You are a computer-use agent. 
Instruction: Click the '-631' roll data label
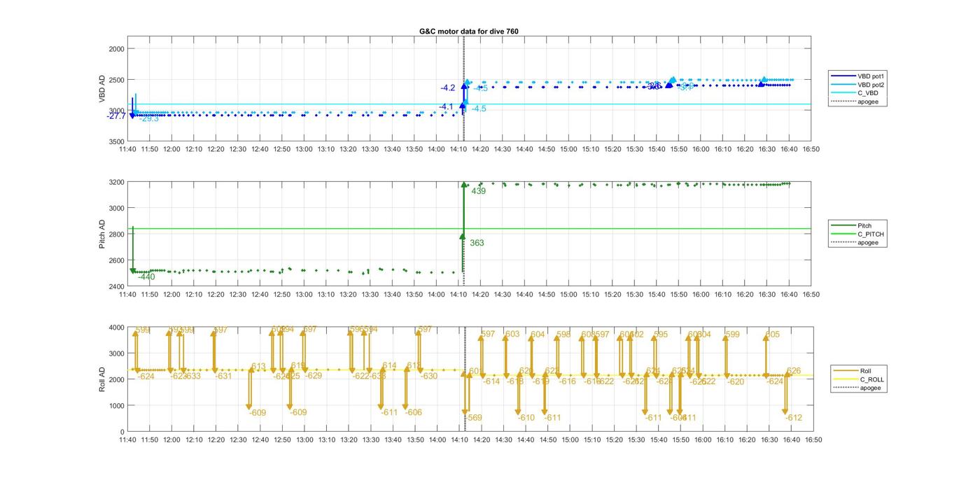(x=223, y=377)
